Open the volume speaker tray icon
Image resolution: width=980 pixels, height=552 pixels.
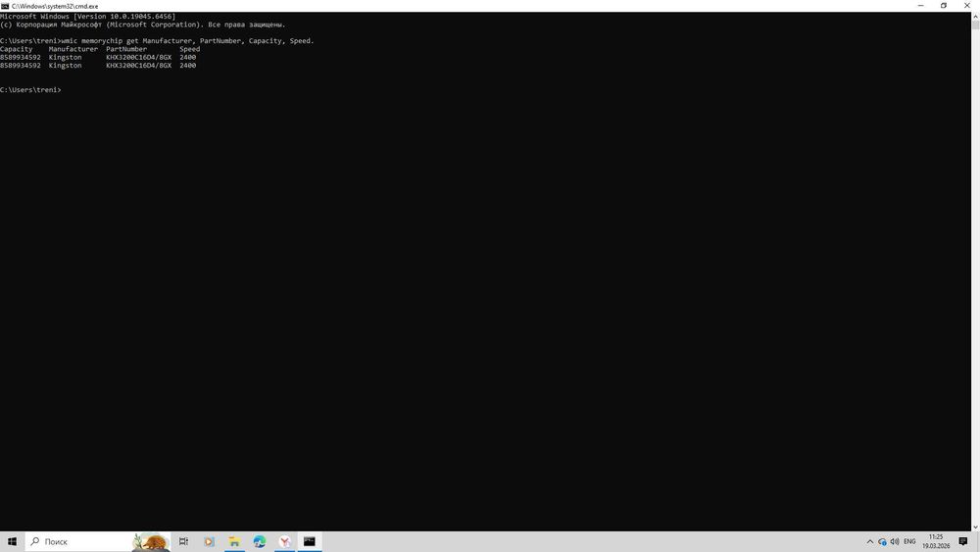[x=895, y=541]
